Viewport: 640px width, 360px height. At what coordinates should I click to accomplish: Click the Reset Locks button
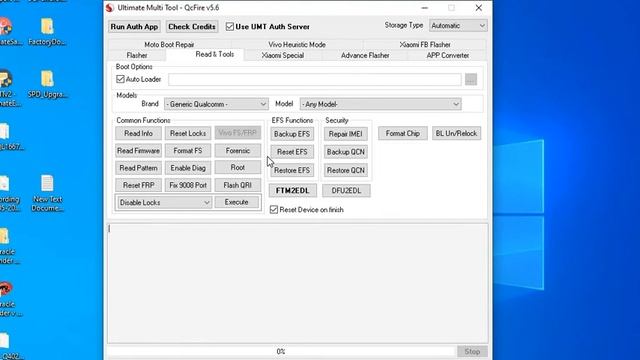click(188, 133)
